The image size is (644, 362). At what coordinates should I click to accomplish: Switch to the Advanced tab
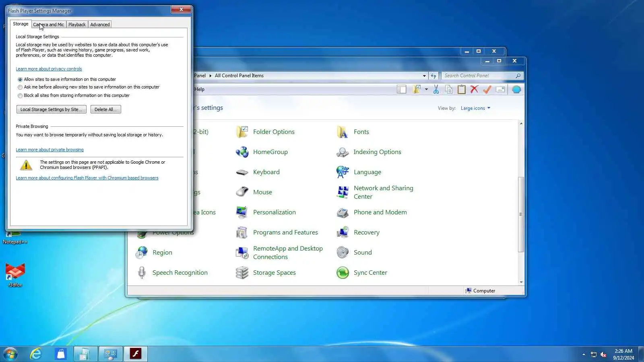tap(100, 25)
